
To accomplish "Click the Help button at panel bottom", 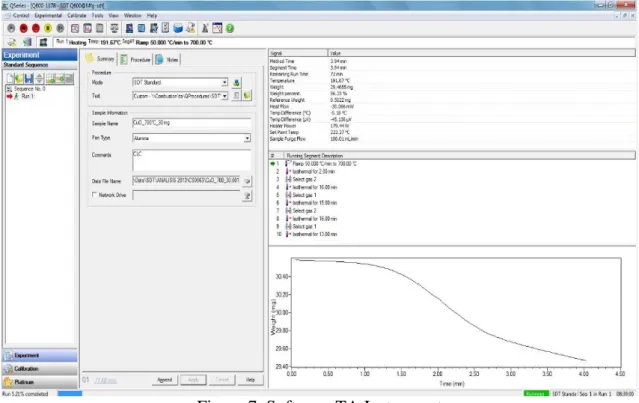I will click(250, 380).
